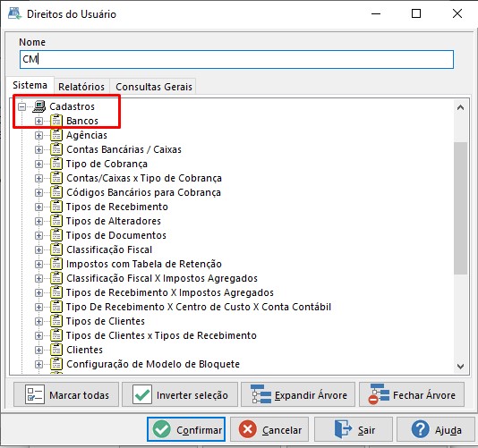Image resolution: width=478 pixels, height=448 pixels.
Task: Expand Configuração de Modelo de Bloquete node
Action: 38,364
